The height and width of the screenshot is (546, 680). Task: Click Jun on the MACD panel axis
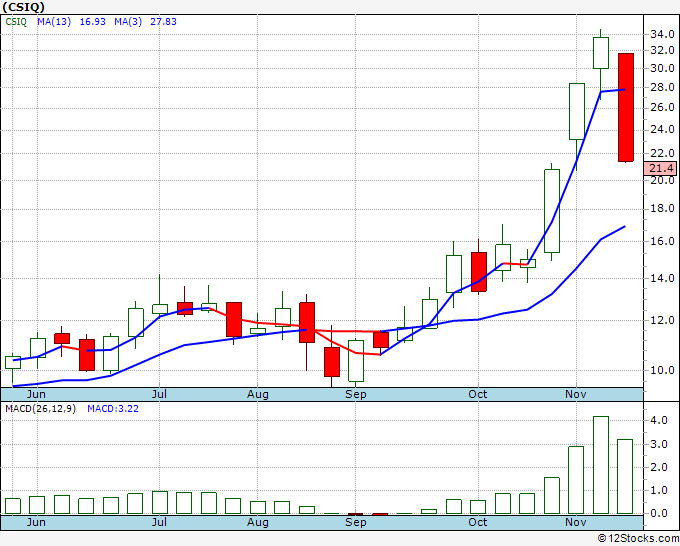[x=36, y=522]
